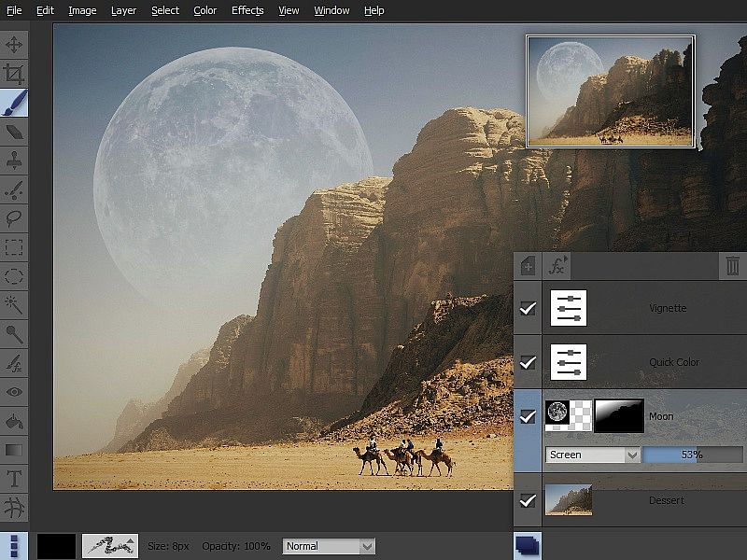Open the Effects menu
This screenshot has width=747, height=560.
coord(247,10)
